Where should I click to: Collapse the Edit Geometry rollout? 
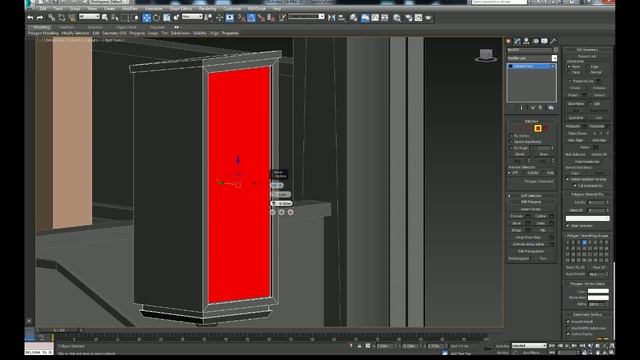pyautogui.click(x=587, y=50)
